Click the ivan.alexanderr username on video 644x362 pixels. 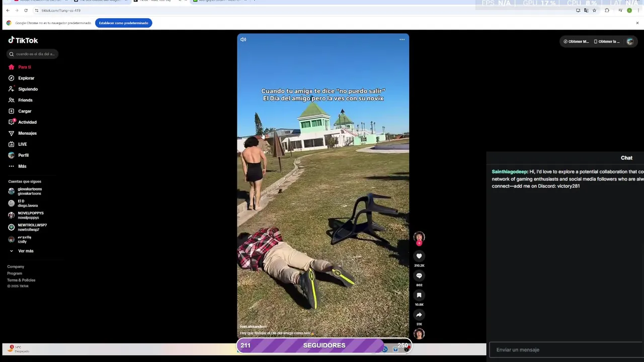(253, 327)
